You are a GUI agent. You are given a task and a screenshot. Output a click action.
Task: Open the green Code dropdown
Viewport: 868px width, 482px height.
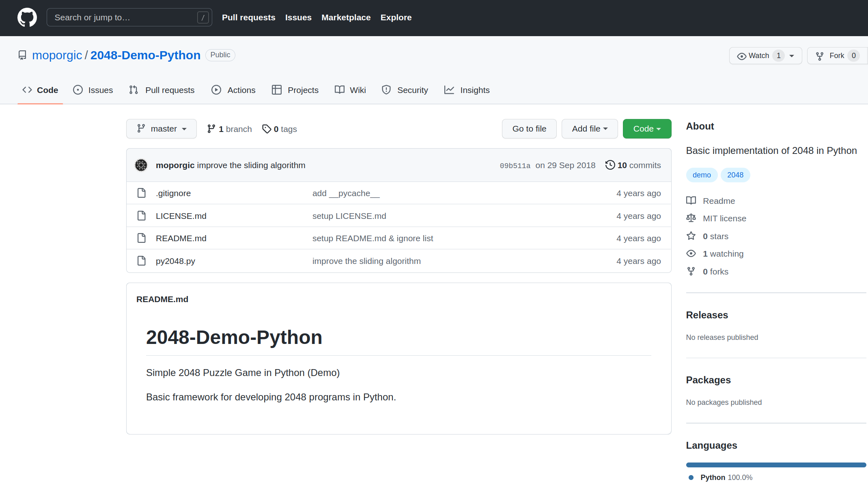pos(647,129)
